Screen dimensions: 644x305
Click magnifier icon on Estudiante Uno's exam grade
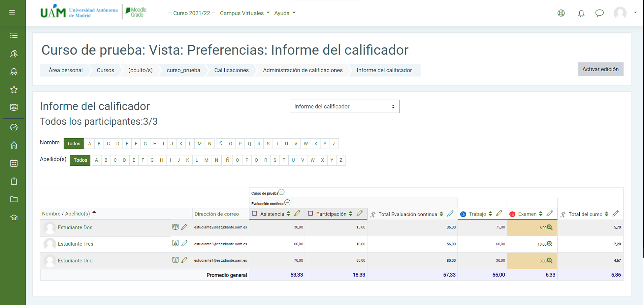tap(550, 260)
